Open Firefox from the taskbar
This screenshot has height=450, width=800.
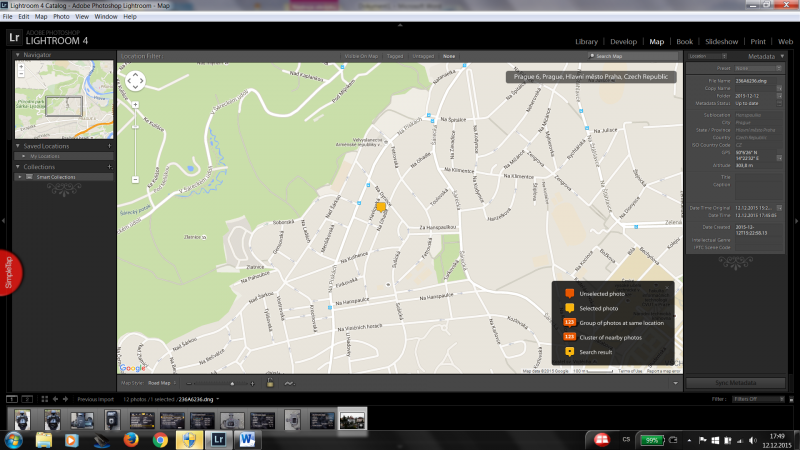click(131, 439)
